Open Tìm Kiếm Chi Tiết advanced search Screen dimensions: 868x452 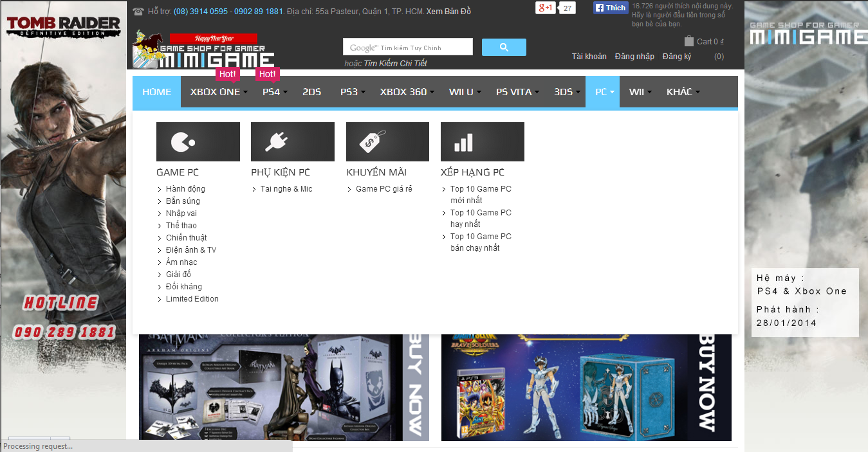[x=395, y=63]
